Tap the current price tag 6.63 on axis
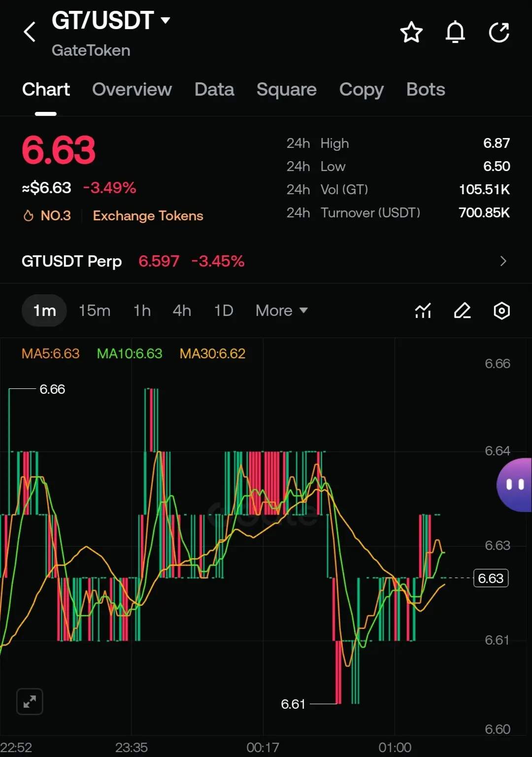This screenshot has height=757, width=532. (491, 578)
